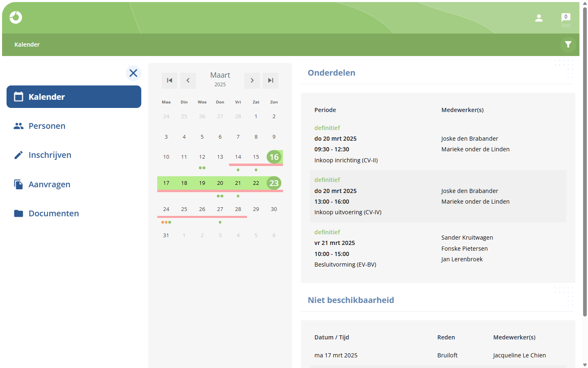Go to next month chevron
This screenshot has height=368, width=588.
click(x=252, y=81)
